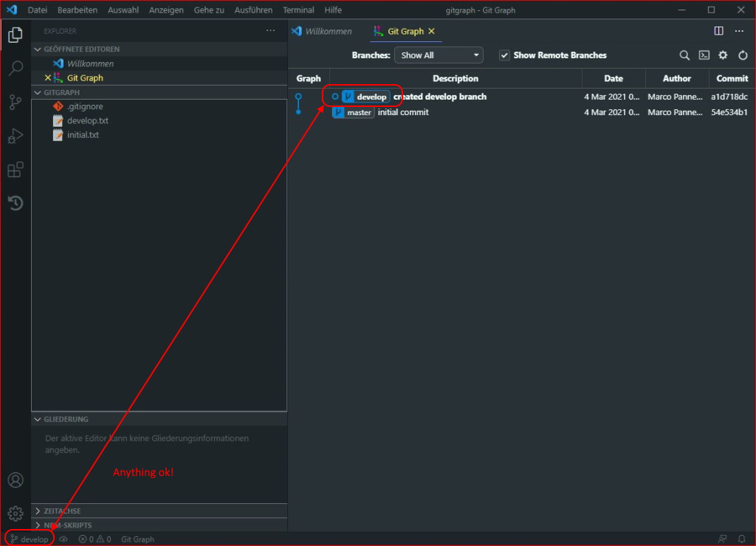Select the radio dot on the develop commit row
The image size is (756, 546).
[x=335, y=96]
